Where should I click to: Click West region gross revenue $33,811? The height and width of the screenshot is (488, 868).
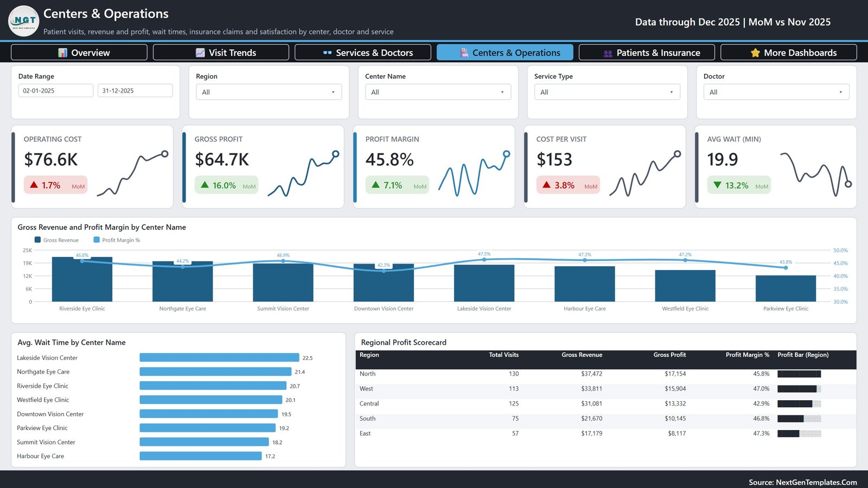pyautogui.click(x=591, y=389)
